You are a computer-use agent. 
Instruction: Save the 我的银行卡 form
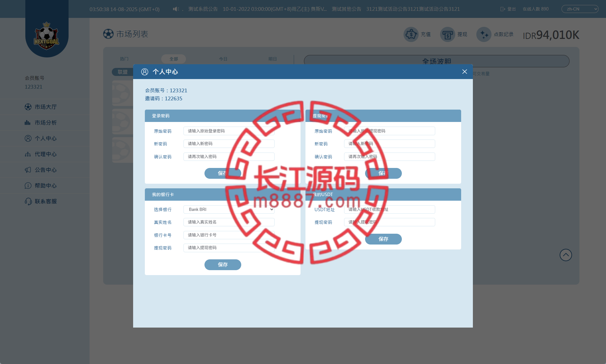(x=223, y=265)
